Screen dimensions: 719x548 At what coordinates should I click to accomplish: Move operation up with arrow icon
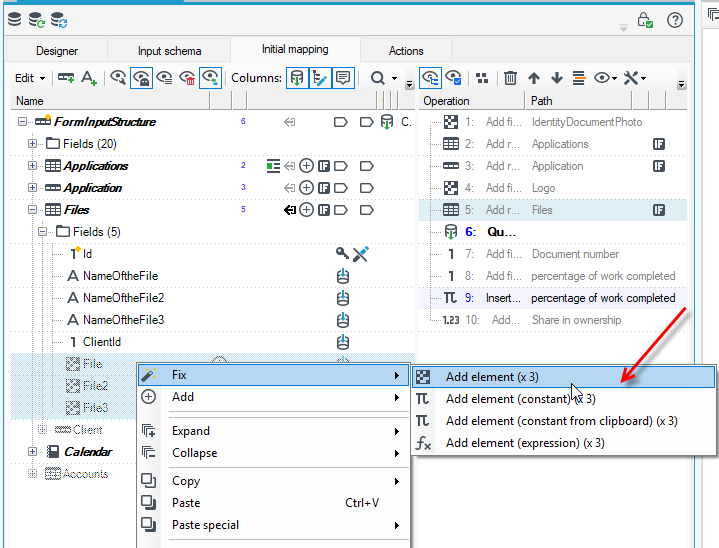[x=534, y=78]
